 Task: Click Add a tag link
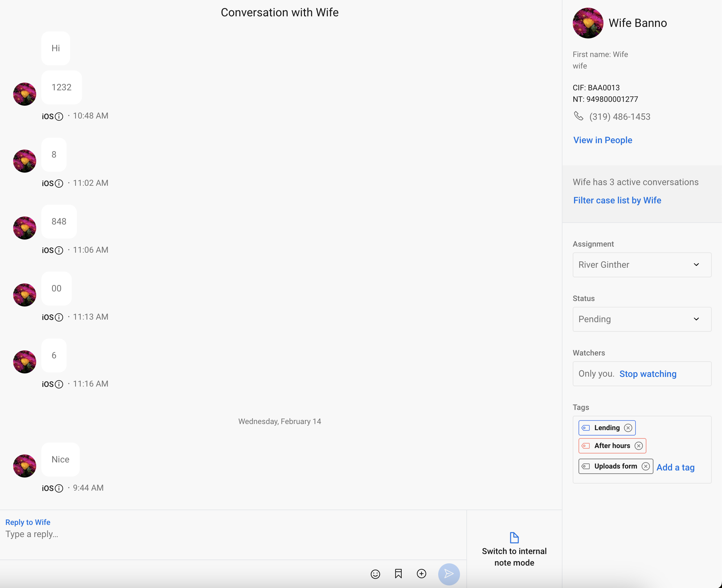675,467
